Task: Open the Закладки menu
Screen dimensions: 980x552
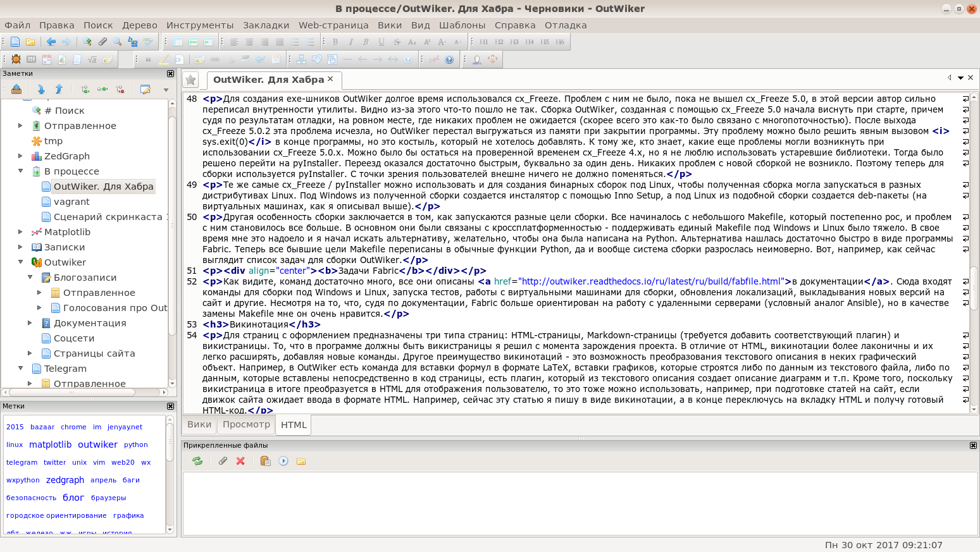Action: click(266, 25)
